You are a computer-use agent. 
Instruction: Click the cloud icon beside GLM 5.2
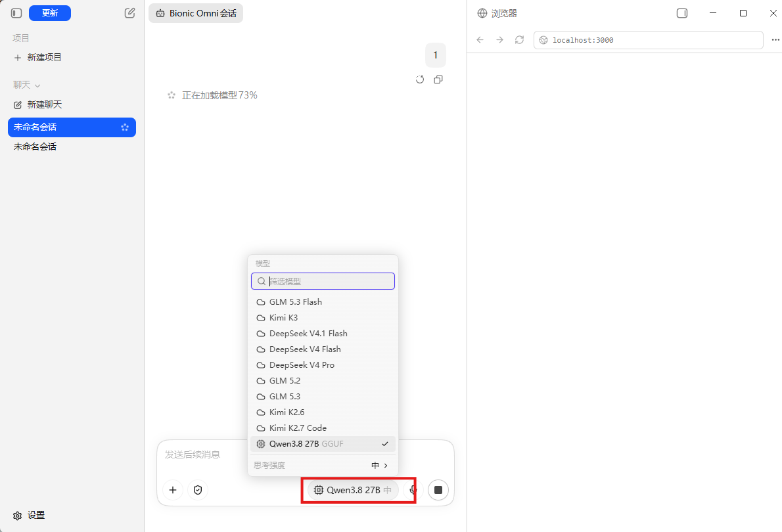tap(261, 381)
